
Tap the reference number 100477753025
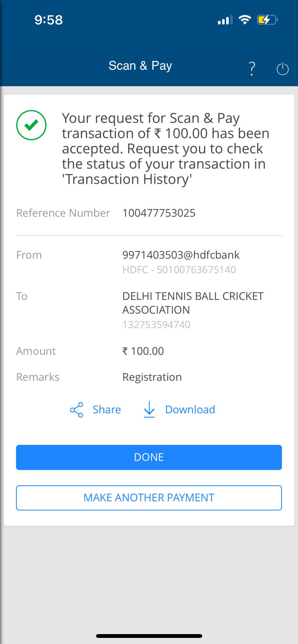[x=159, y=213]
